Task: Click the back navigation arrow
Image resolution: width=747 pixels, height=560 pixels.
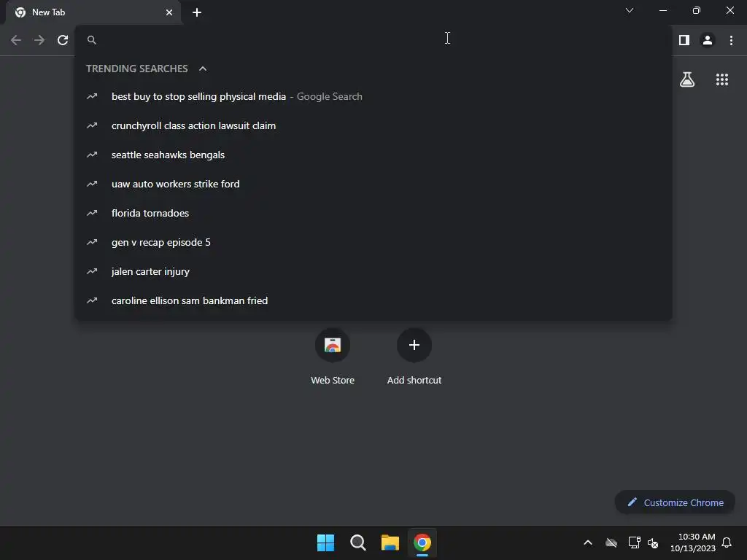Action: pyautogui.click(x=16, y=40)
